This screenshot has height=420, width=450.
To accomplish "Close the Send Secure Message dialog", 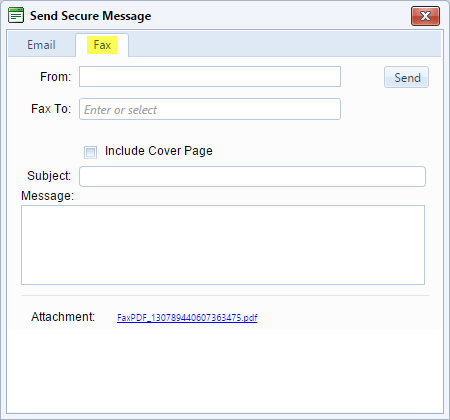I will [425, 16].
